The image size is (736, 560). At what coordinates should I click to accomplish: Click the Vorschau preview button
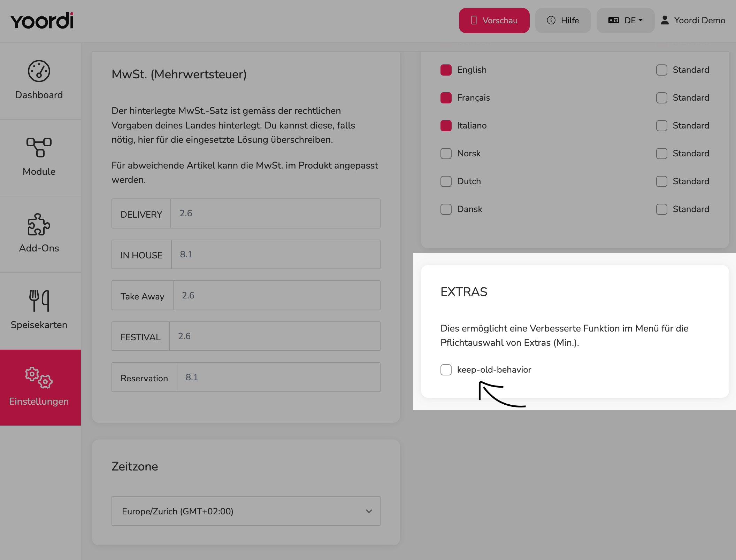[494, 21]
